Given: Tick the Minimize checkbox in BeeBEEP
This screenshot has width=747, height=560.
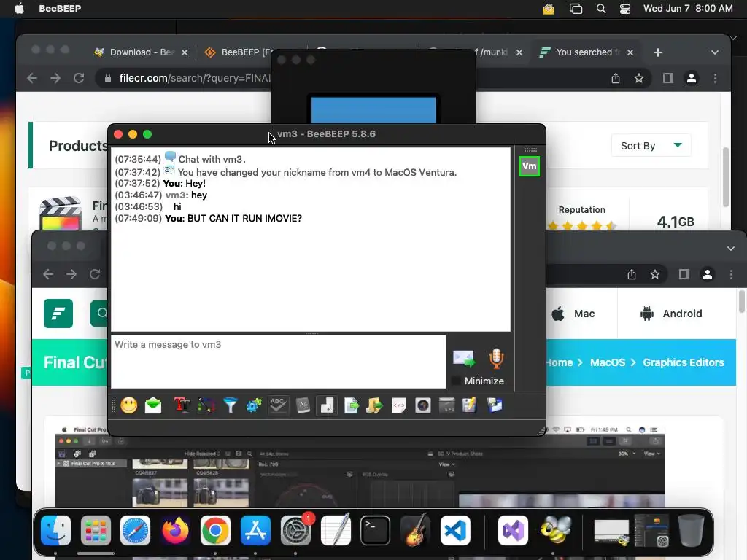Looking at the screenshot, I should pos(456,381).
